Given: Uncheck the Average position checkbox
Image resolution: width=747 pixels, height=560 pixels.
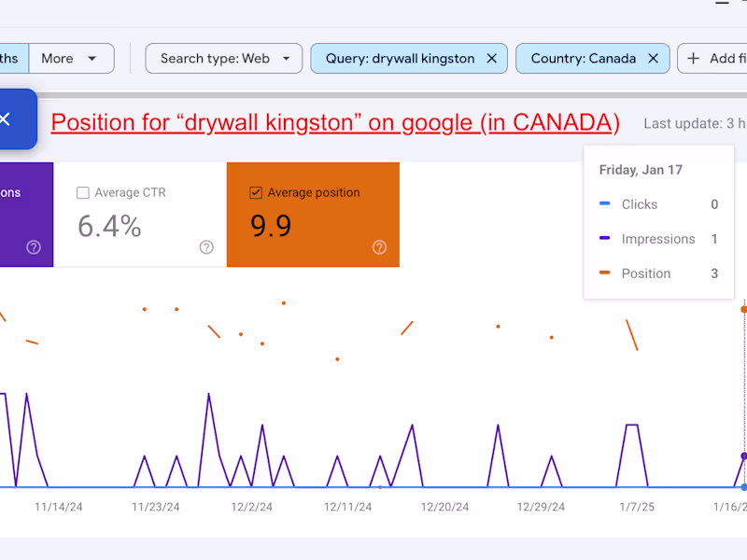Looking at the screenshot, I should point(256,193).
